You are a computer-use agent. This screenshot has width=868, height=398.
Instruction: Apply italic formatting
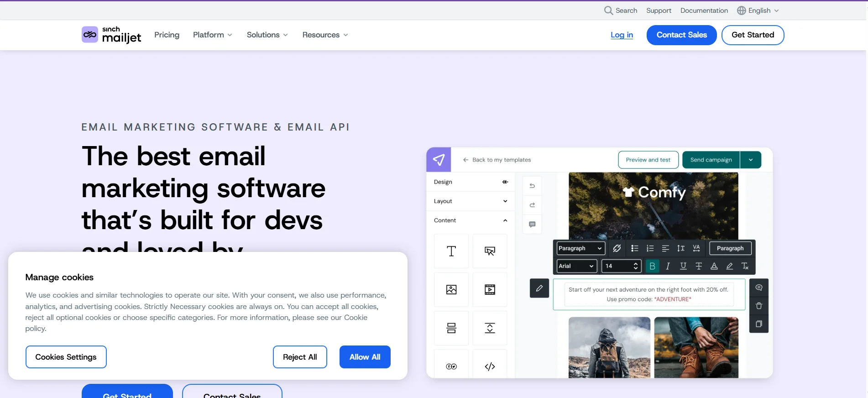pos(668,266)
